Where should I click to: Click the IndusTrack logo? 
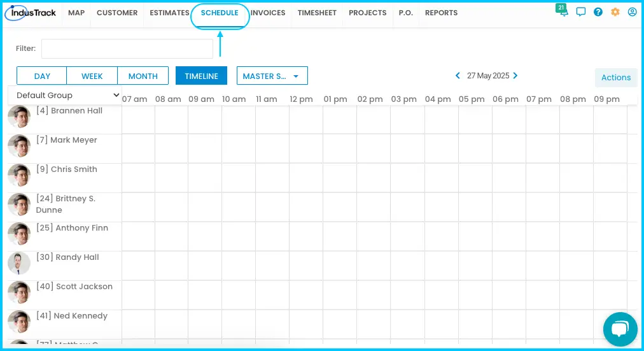pyautogui.click(x=31, y=13)
